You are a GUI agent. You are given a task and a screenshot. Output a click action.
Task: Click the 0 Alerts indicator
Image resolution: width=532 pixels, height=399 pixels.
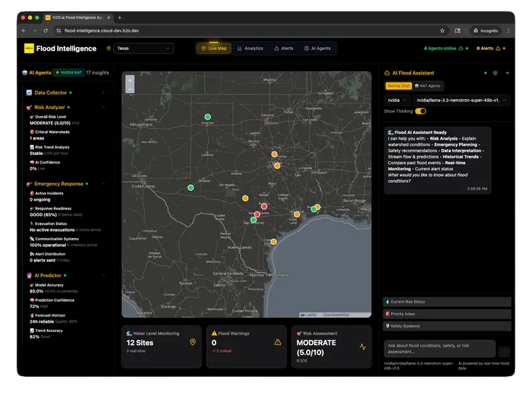(491, 49)
